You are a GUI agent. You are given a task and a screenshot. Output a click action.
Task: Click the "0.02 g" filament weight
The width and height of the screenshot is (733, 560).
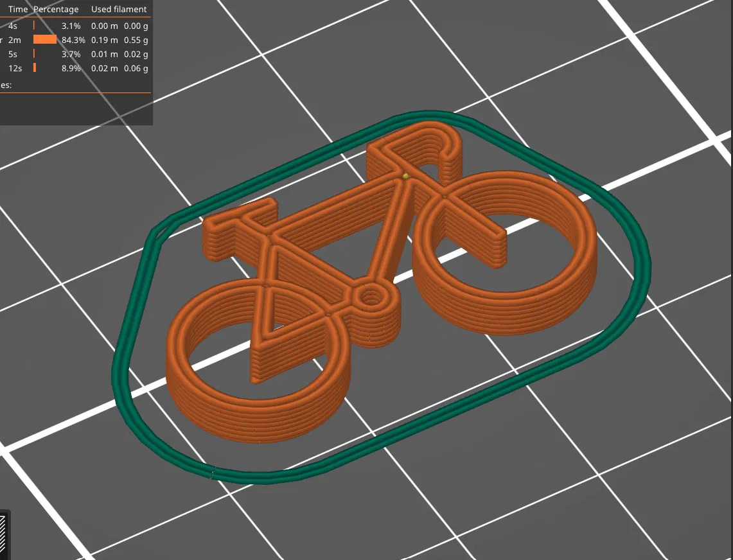[x=136, y=54]
